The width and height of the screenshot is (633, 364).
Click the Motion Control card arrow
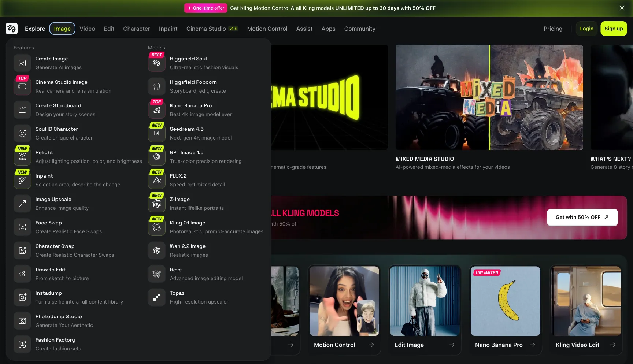(371, 345)
